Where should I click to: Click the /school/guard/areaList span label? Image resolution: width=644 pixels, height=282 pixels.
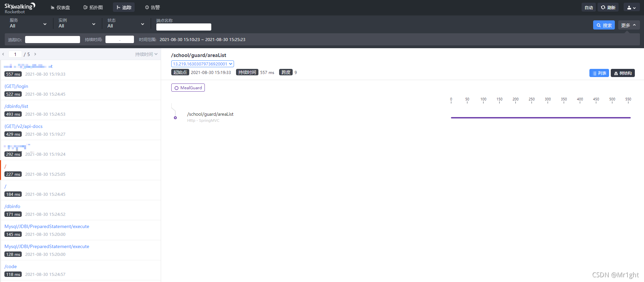[210, 114]
